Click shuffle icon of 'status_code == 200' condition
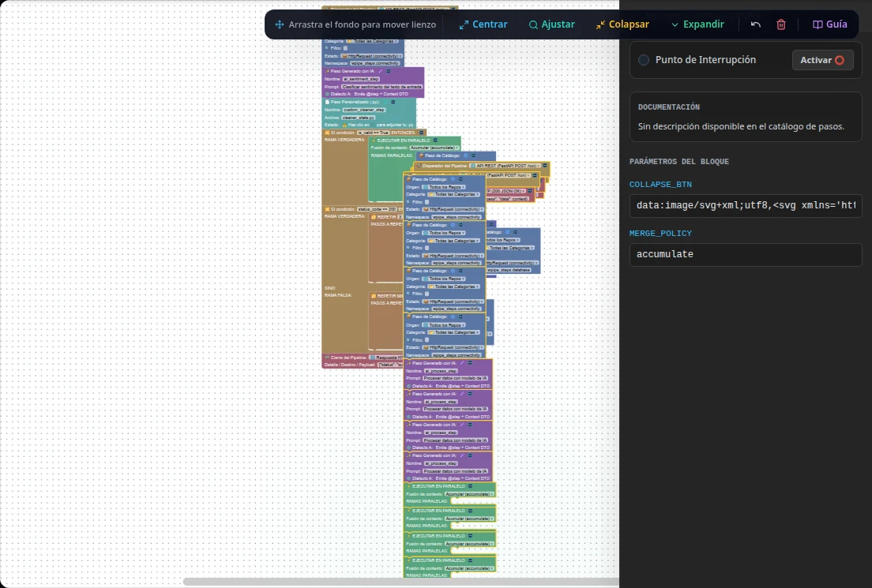This screenshot has height=588, width=872. (327, 209)
